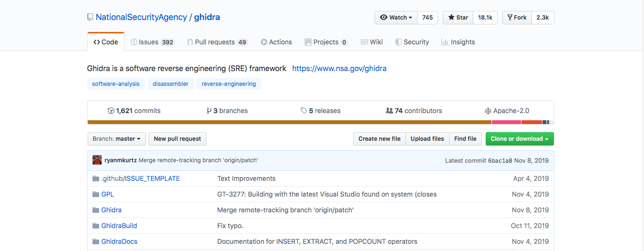View the 1,621 commits list
The width and height of the screenshot is (644, 251).
(x=134, y=111)
